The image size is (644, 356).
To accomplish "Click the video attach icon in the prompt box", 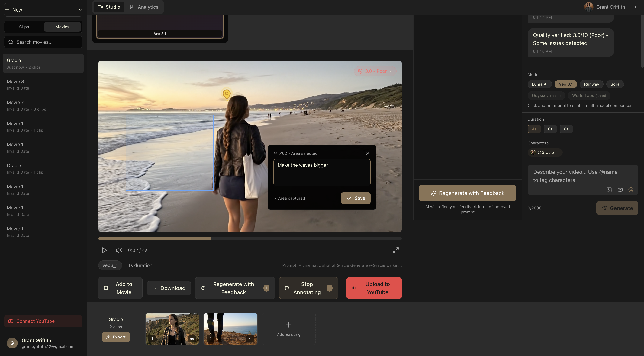I will pos(620,190).
